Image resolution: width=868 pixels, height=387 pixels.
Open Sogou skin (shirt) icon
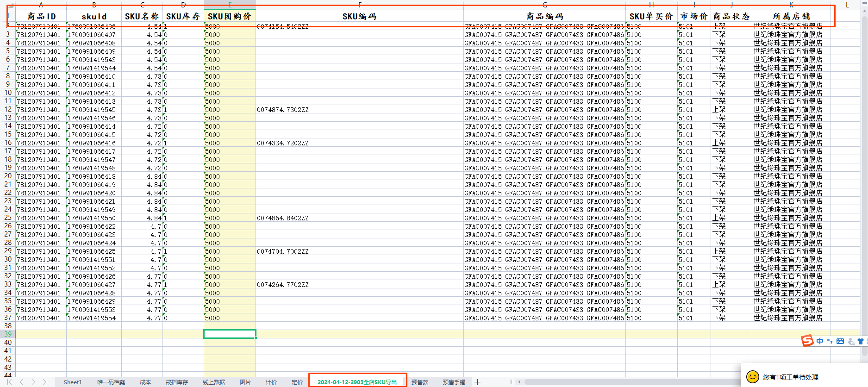pos(860,341)
